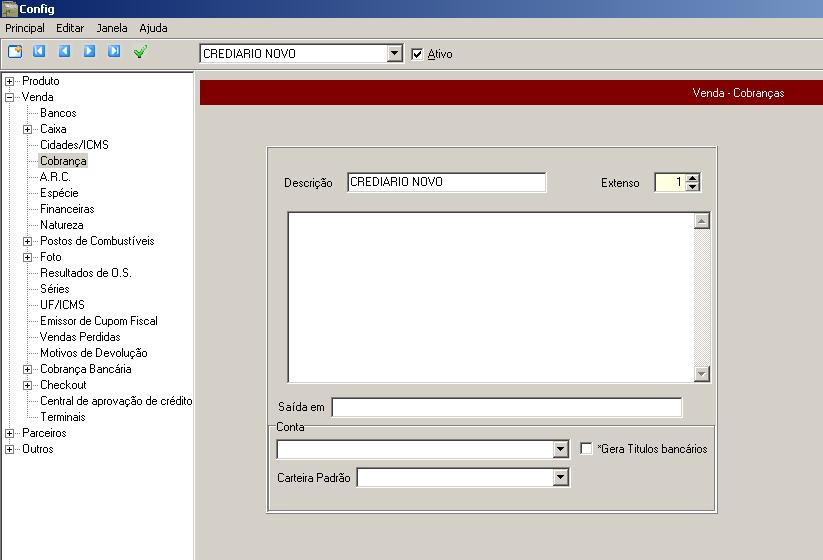Select Cobrança in the tree
This screenshot has height=560, width=823.
(63, 161)
